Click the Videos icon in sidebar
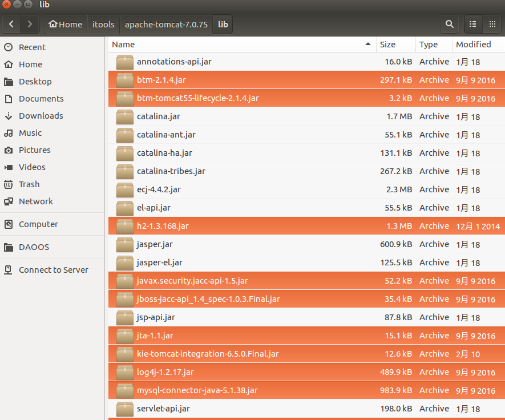505x420 pixels. tap(9, 167)
